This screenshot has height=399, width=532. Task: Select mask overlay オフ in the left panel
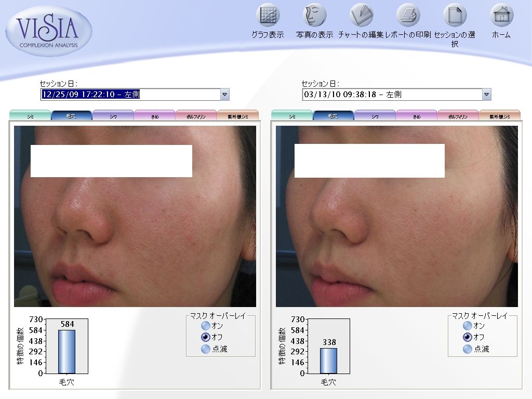point(206,337)
